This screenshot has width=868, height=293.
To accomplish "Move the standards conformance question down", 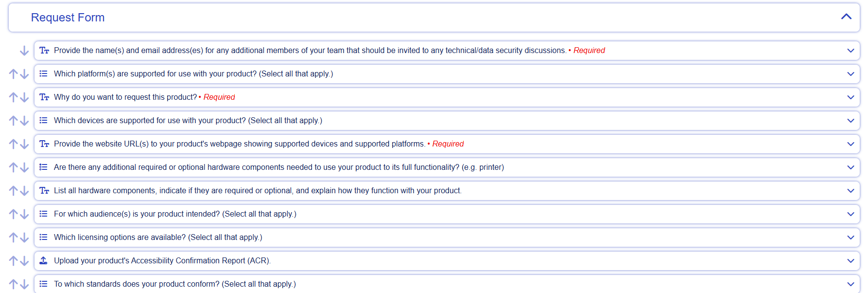I will 24,284.
